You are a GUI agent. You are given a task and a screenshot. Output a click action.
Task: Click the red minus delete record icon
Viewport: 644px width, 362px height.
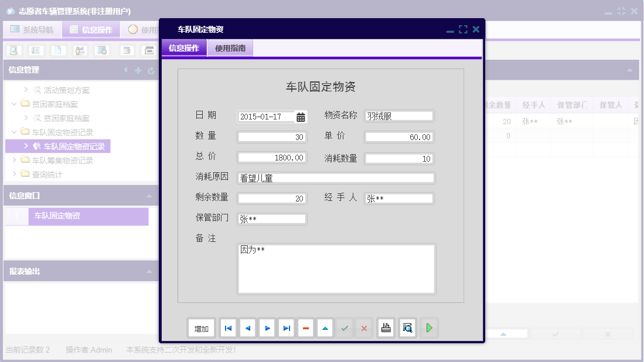coord(305,328)
